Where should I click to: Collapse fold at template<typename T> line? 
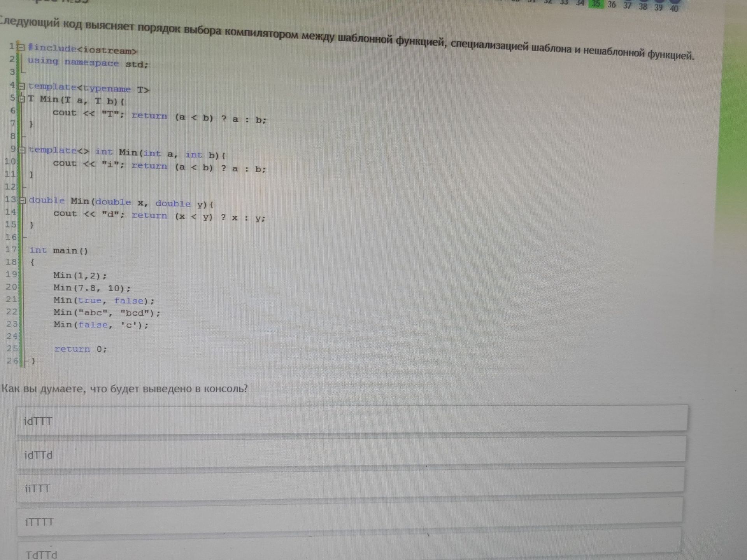[x=22, y=86]
